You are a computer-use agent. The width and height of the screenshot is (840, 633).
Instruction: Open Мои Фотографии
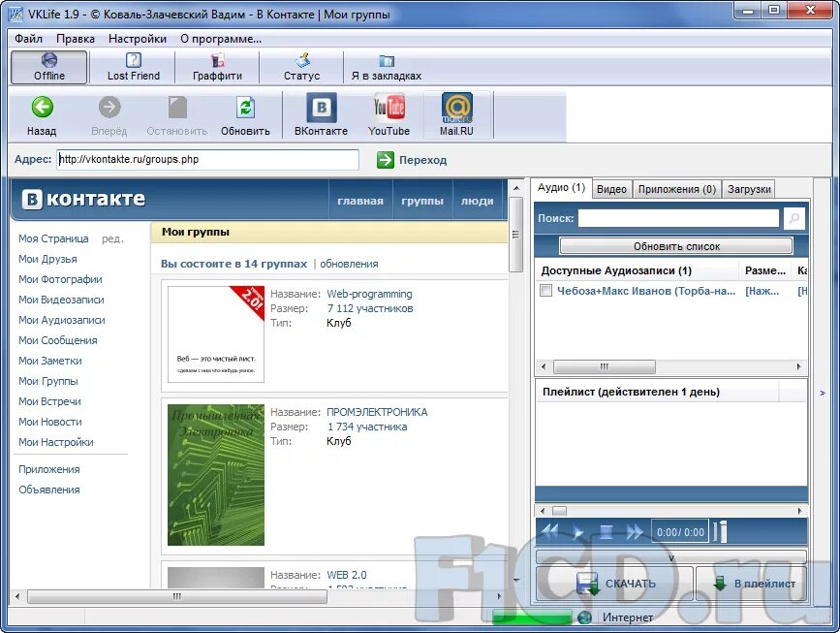coord(60,279)
